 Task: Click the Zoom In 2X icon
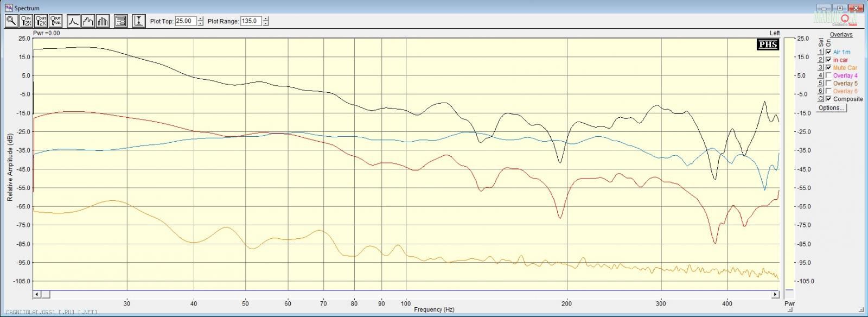[26, 21]
